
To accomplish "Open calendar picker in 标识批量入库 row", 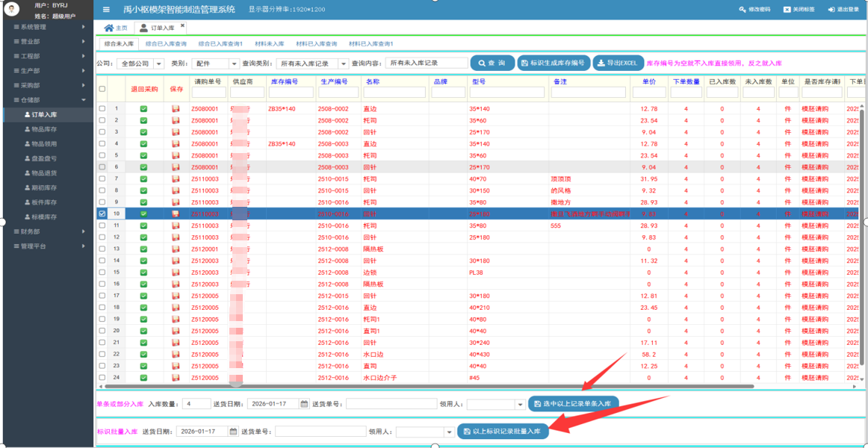I will 233,432.
